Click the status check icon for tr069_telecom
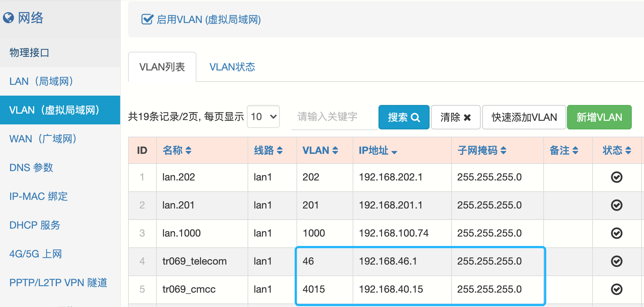 pos(616,261)
